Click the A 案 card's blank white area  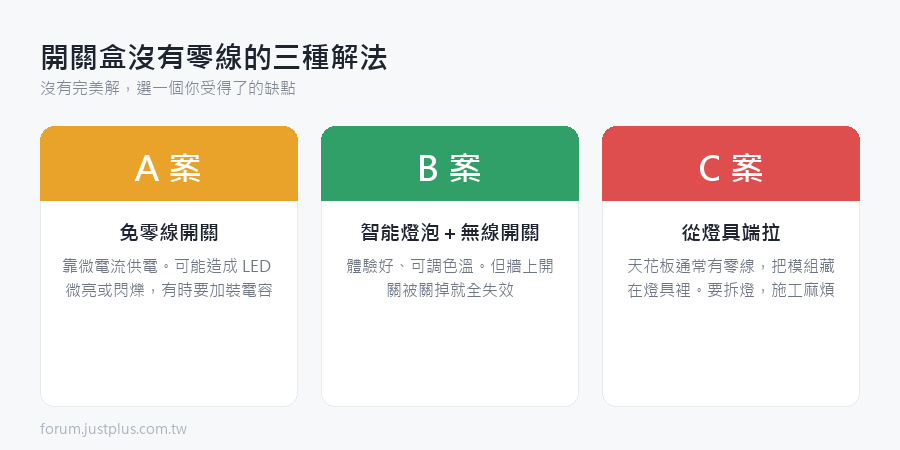[x=169, y=353]
